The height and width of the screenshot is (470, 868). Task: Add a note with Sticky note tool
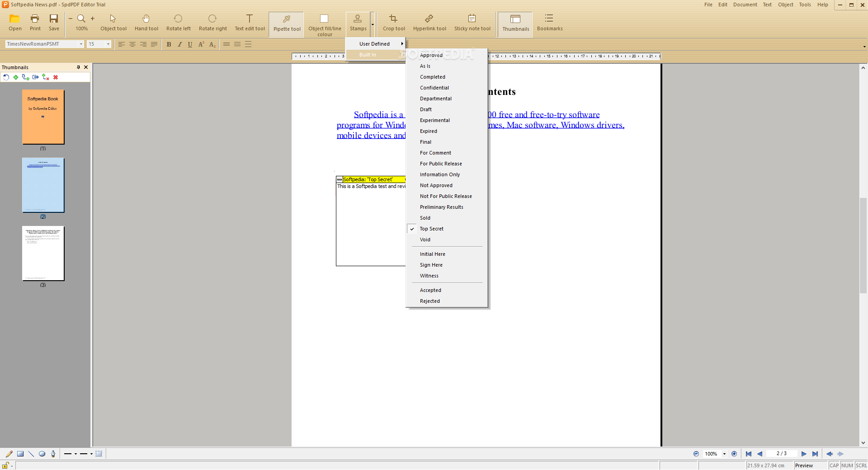pyautogui.click(x=472, y=23)
